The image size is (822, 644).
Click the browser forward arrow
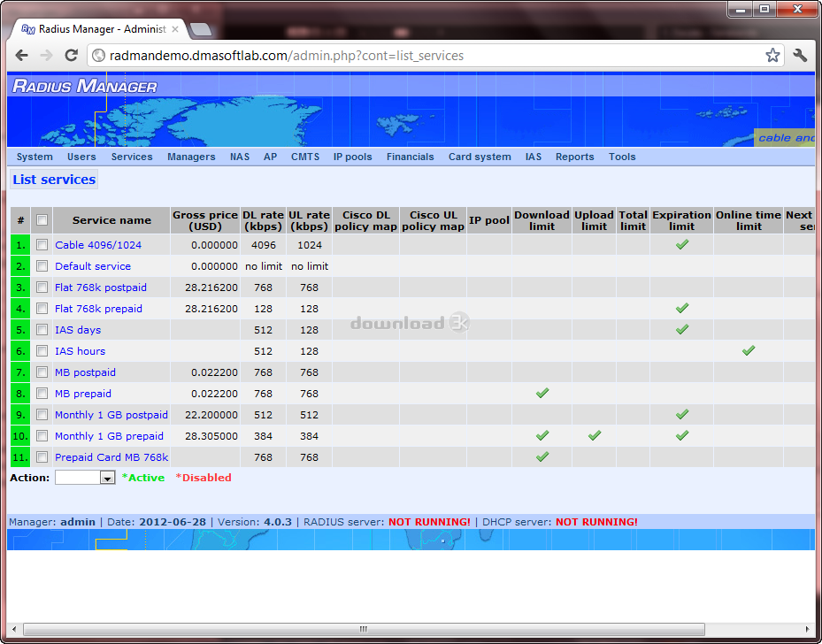click(x=47, y=56)
